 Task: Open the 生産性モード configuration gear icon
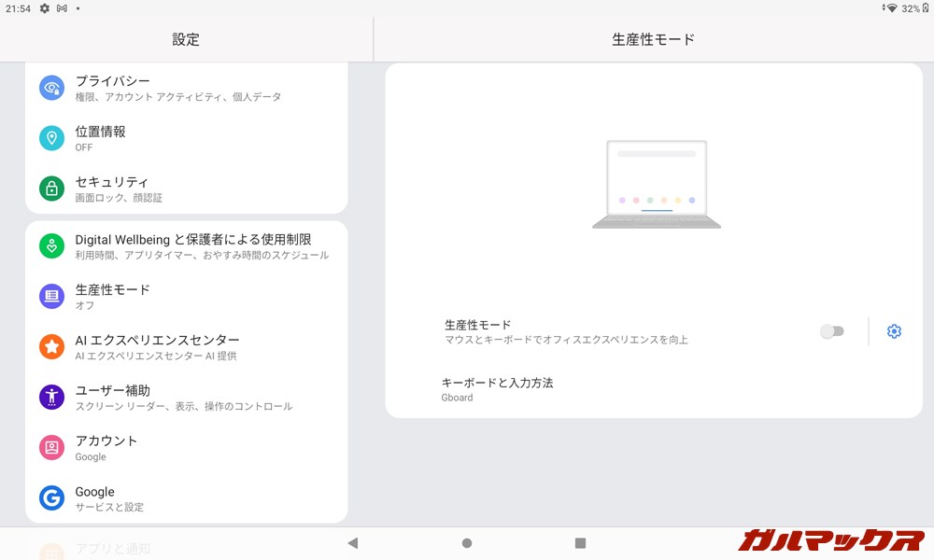(x=894, y=331)
